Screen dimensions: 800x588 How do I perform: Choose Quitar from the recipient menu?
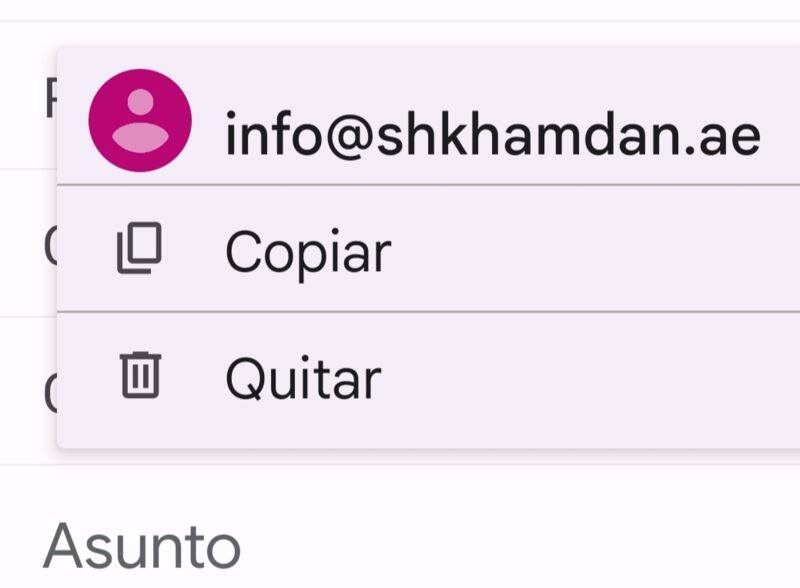[429, 380]
